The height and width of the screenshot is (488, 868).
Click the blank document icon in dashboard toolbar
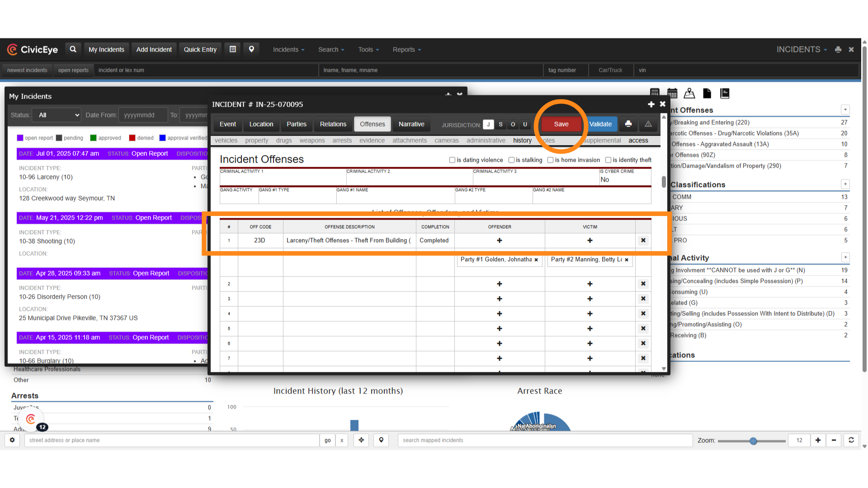coord(707,94)
